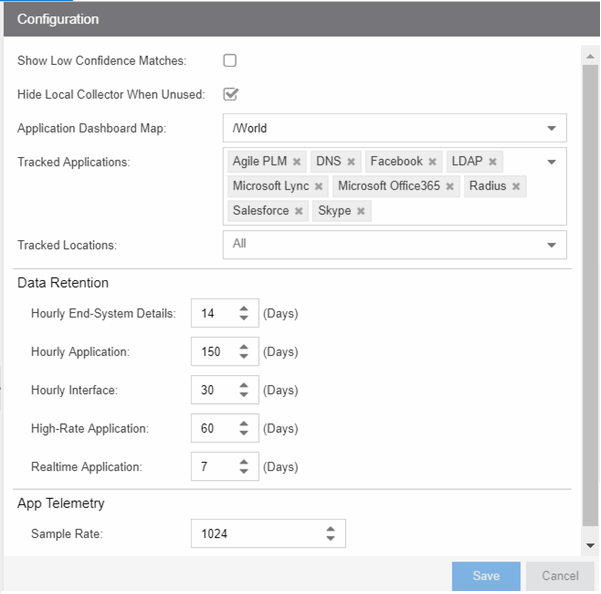This screenshot has height=594, width=601.
Task: Delete the Radius application tag
Action: [516, 187]
